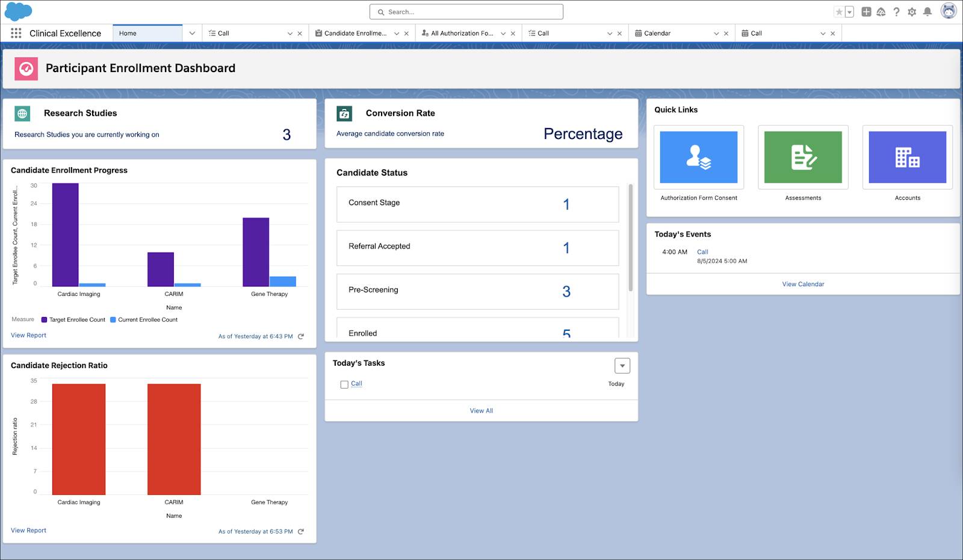
Task: Click inside the Search field
Action: click(x=466, y=11)
